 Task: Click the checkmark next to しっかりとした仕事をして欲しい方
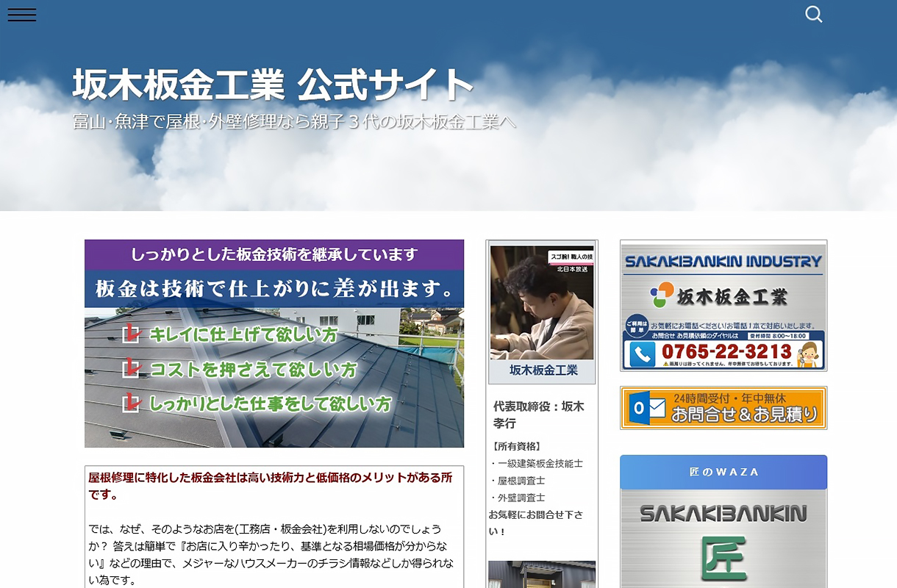[132, 402]
